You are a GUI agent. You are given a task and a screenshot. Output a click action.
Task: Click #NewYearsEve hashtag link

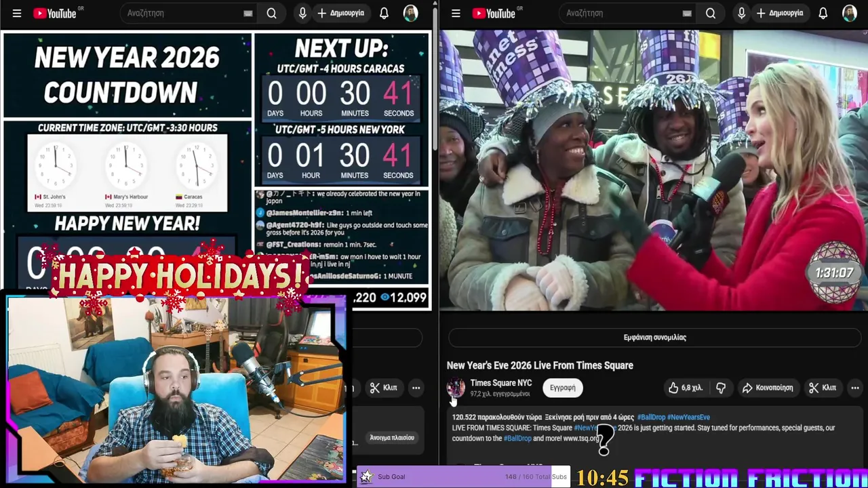click(688, 418)
